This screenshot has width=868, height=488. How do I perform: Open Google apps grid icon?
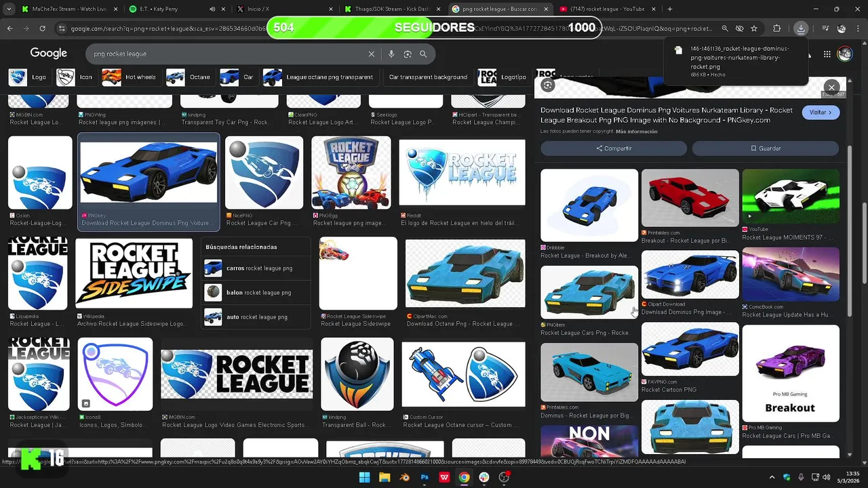click(x=827, y=54)
